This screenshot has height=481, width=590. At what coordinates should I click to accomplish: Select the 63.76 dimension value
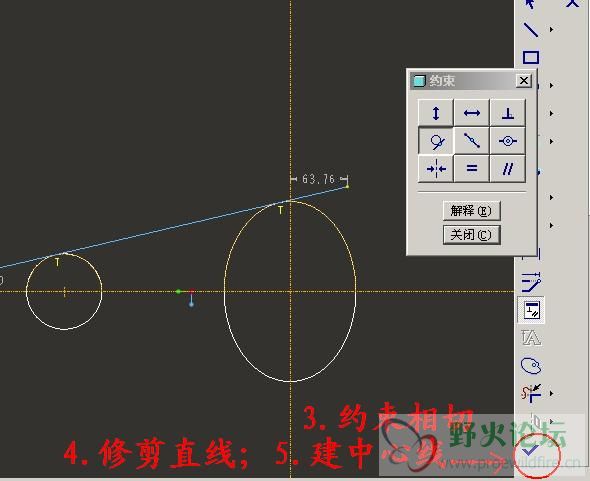318,179
